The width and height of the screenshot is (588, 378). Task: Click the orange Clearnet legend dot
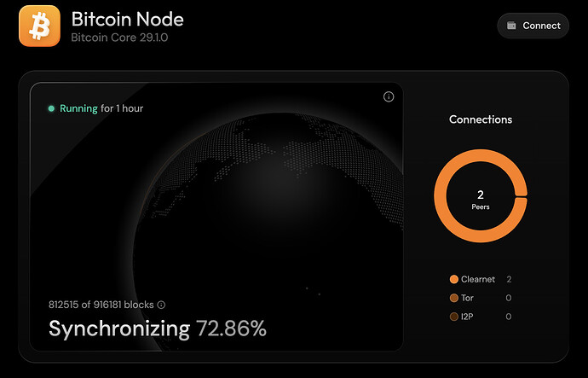click(453, 279)
